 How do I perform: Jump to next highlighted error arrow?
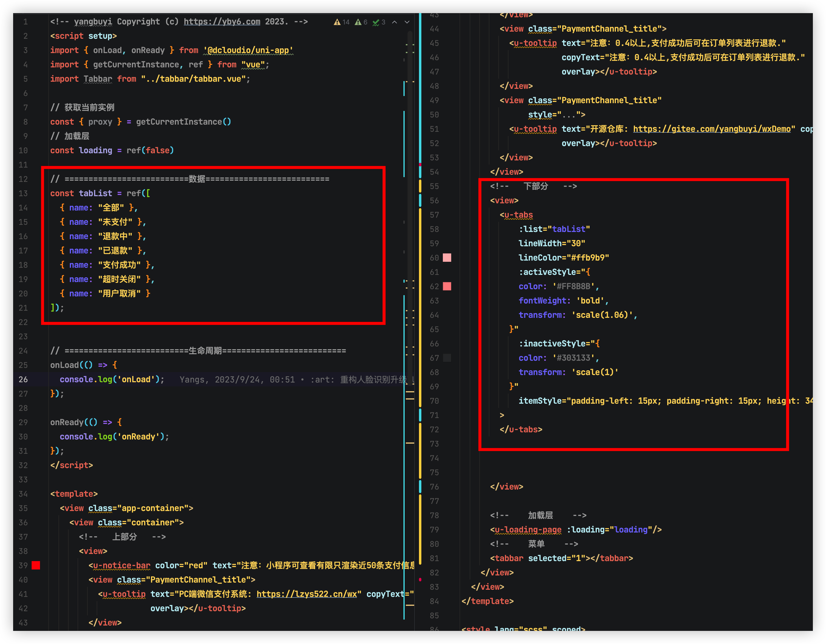pyautogui.click(x=407, y=22)
